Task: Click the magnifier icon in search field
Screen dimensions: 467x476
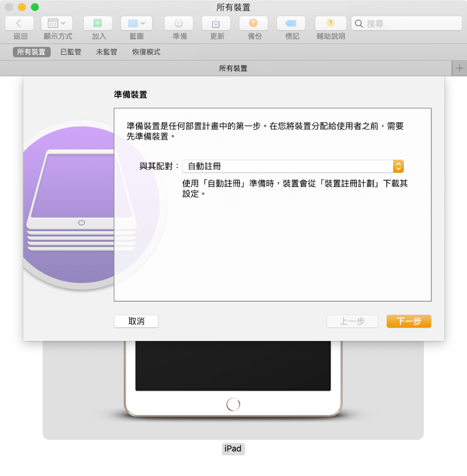Action: click(359, 24)
